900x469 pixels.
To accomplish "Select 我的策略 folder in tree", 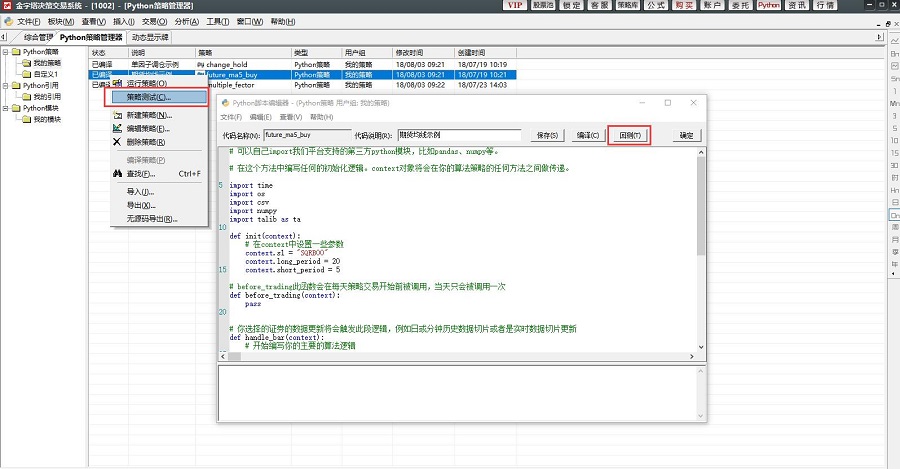I will (x=46, y=63).
